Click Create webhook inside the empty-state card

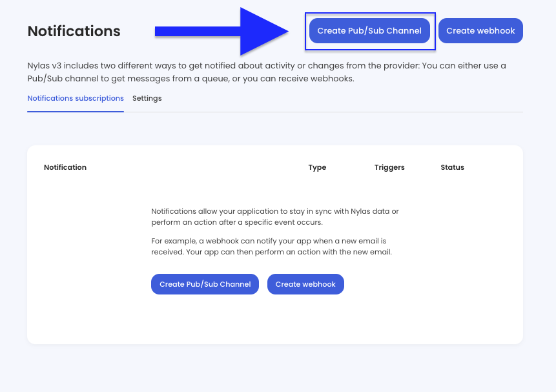click(305, 284)
